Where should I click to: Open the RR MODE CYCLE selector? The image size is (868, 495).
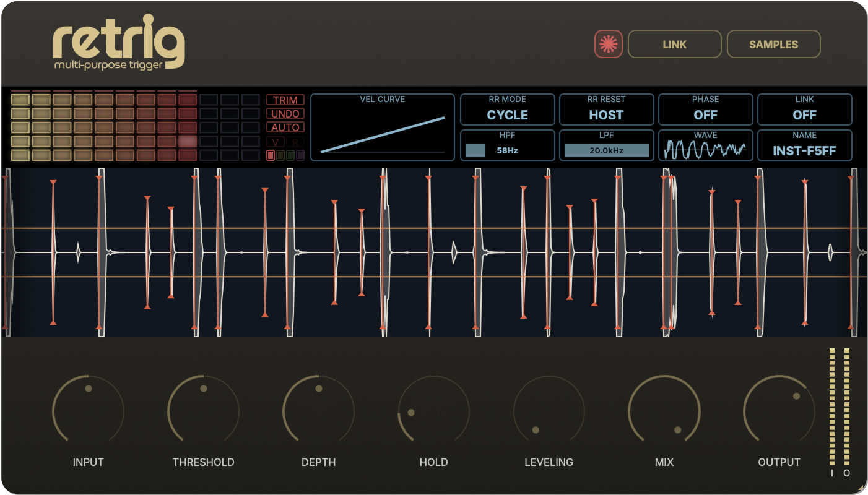507,110
